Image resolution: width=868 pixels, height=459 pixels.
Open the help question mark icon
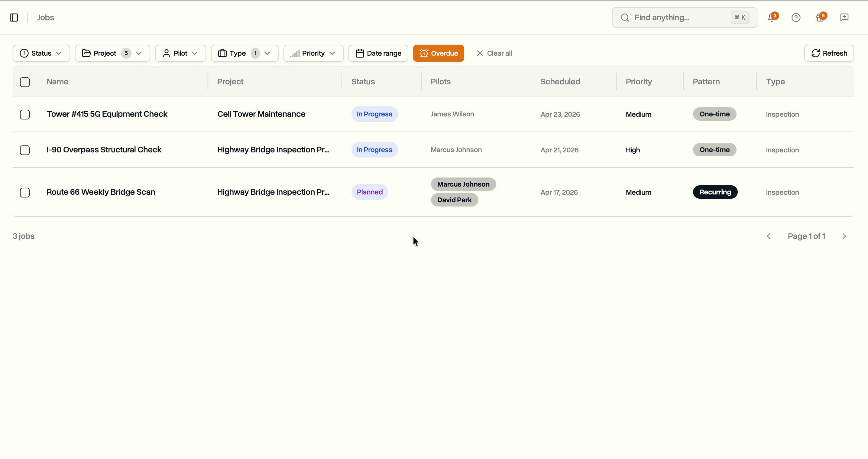[796, 18]
